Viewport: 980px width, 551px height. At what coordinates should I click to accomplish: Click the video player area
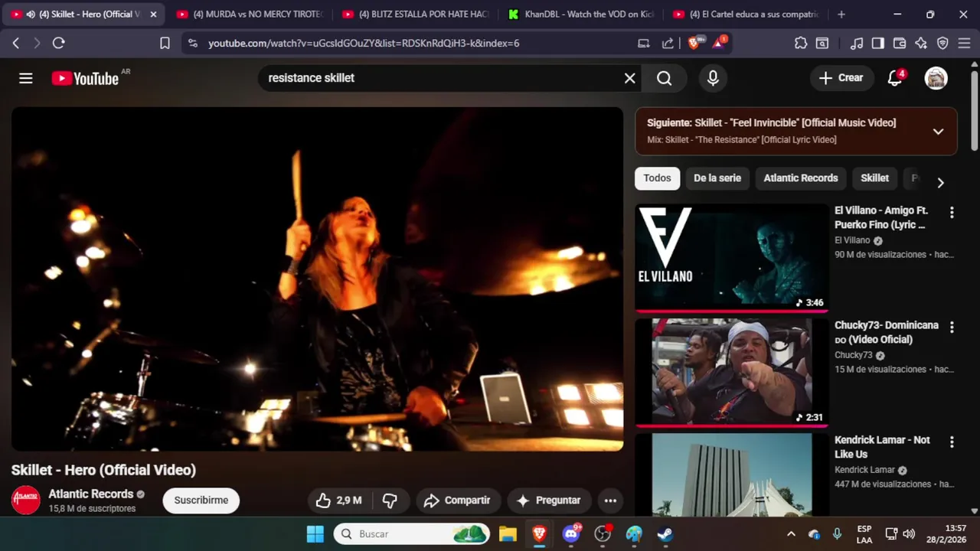317,279
